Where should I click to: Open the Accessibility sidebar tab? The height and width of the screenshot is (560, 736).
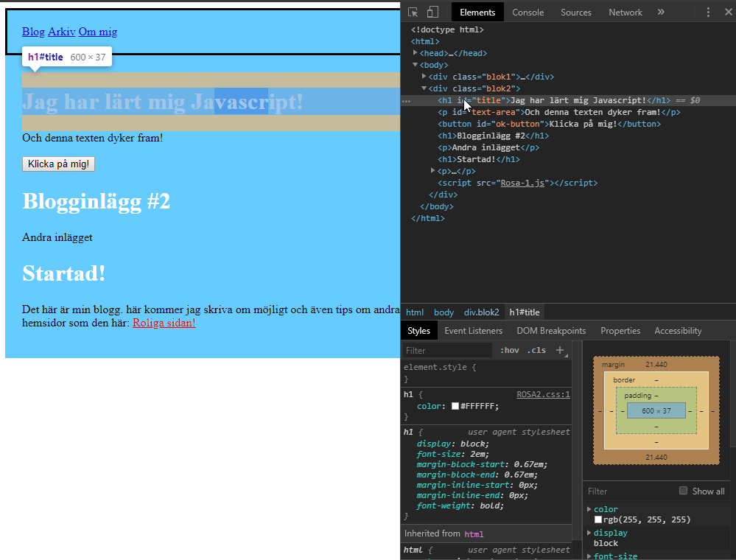point(678,330)
